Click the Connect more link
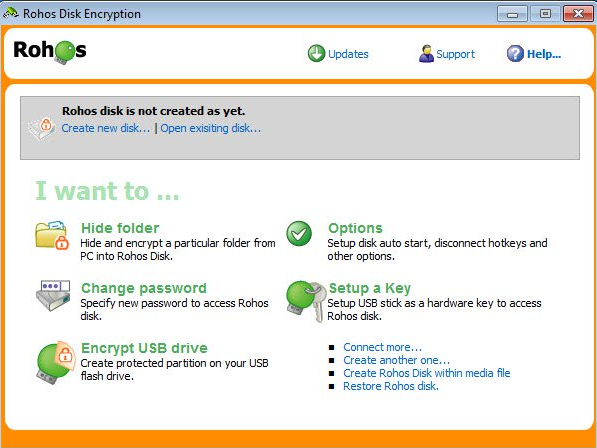The width and height of the screenshot is (597, 448). (382, 347)
